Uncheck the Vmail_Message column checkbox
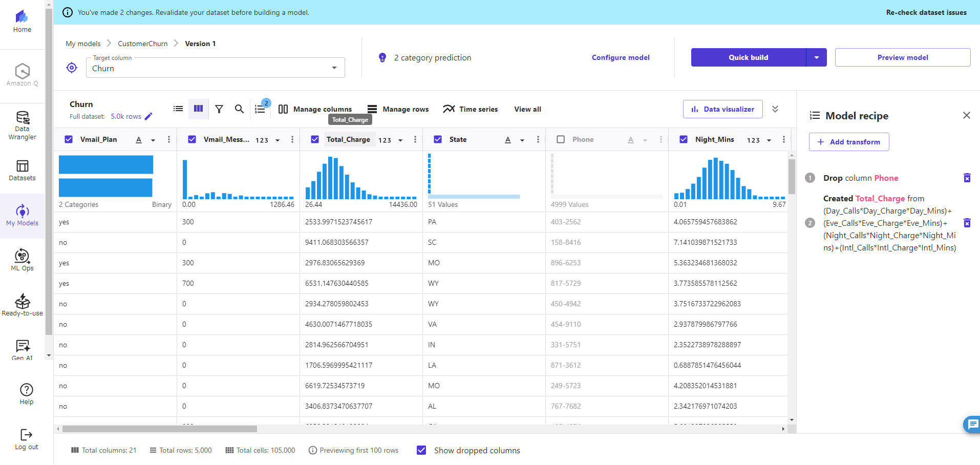The image size is (980, 465). [x=192, y=139]
